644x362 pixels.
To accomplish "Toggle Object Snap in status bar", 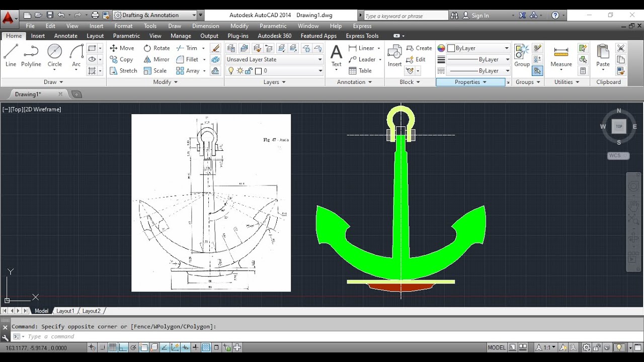I will click(x=144, y=347).
